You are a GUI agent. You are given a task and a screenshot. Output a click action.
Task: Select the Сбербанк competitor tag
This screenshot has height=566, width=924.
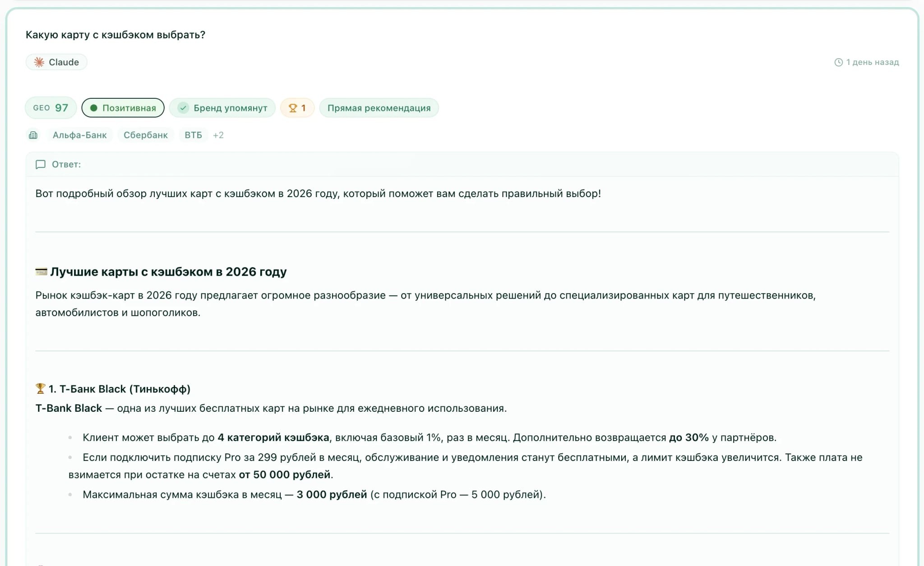tap(146, 135)
